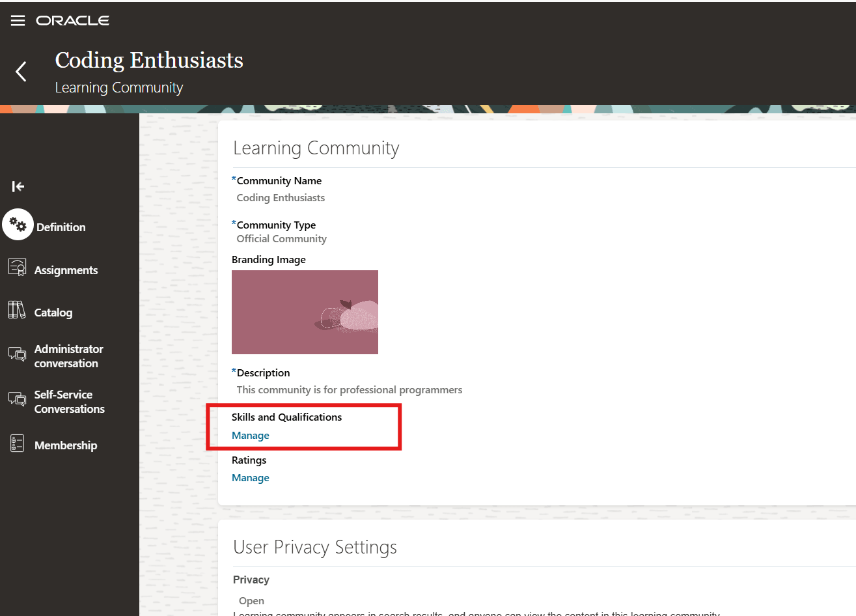Viewport: 856px width, 616px height.
Task: Open the Catalog section from sidebar
Action: click(53, 312)
